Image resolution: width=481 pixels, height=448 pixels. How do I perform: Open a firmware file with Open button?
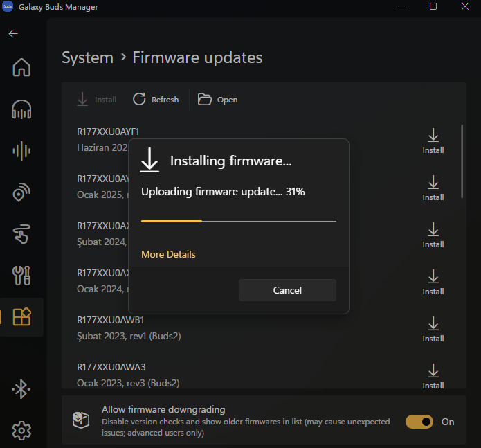pyautogui.click(x=217, y=100)
